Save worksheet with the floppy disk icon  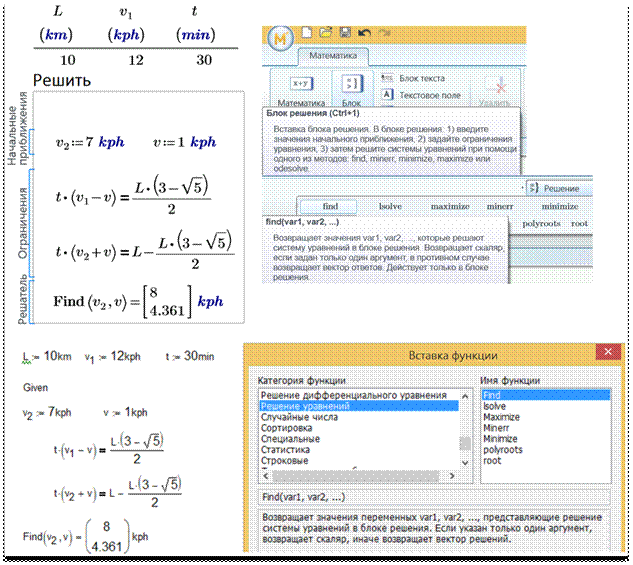point(345,32)
